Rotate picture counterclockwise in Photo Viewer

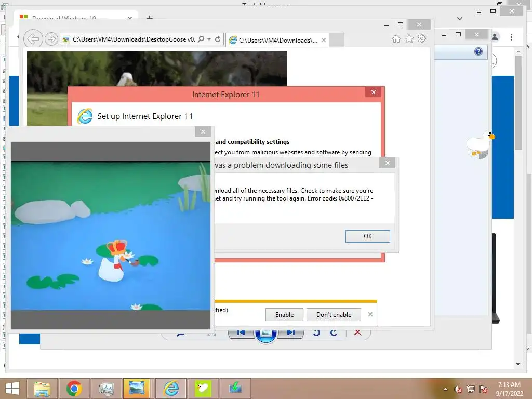click(316, 333)
